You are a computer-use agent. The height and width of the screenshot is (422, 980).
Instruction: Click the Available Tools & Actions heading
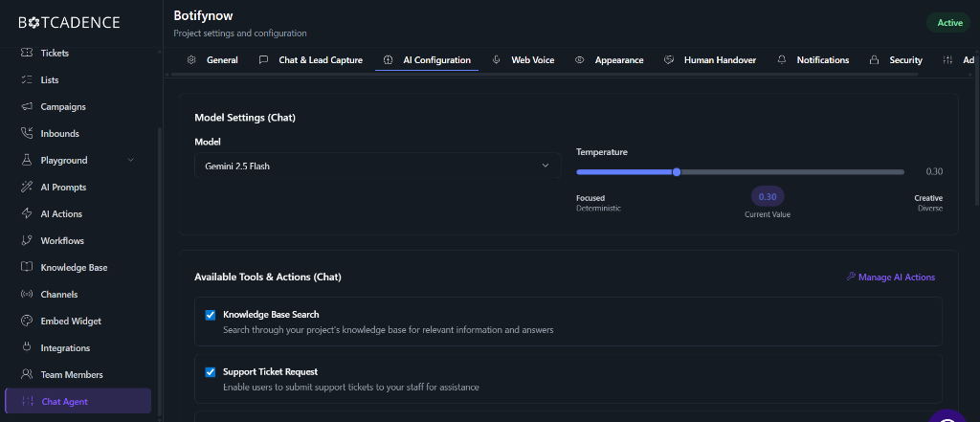click(x=268, y=277)
